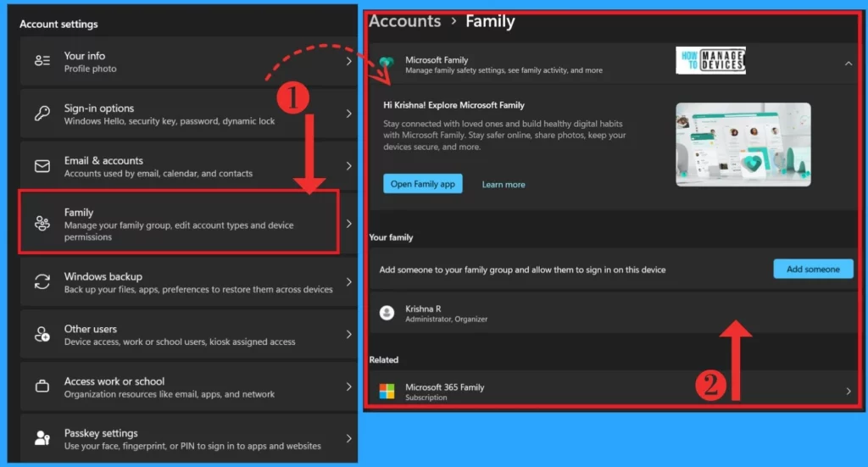Click the Microsoft Family promo image
The image size is (868, 467).
point(743,144)
